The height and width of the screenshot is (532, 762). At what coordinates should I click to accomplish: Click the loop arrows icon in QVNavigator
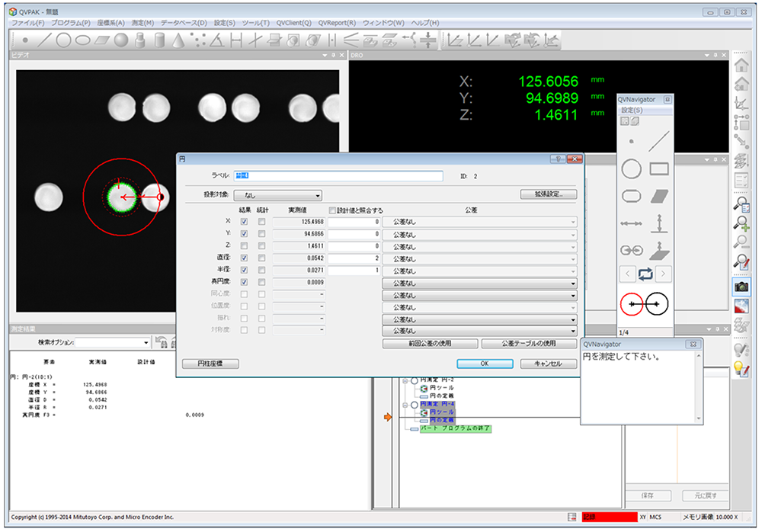coord(644,273)
